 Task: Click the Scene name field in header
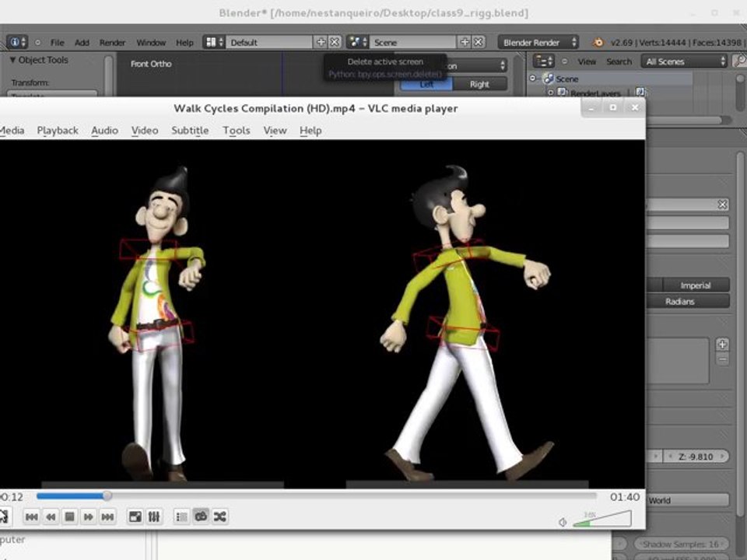click(x=413, y=42)
